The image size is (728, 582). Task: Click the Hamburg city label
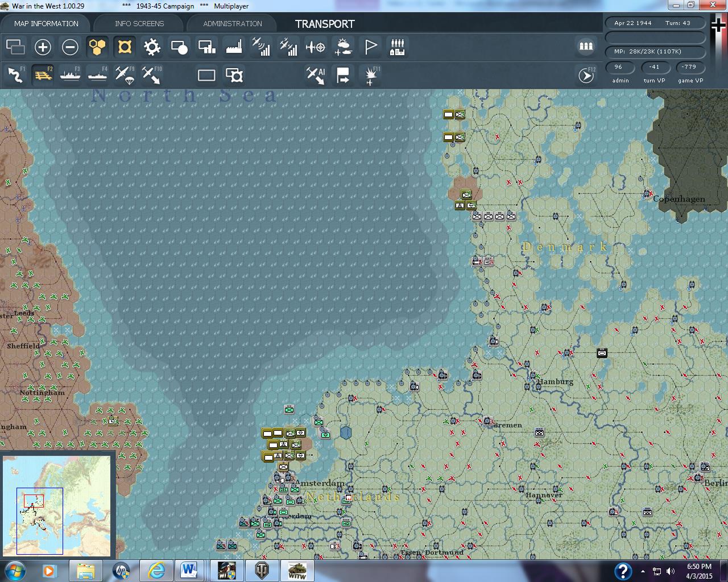click(x=556, y=381)
